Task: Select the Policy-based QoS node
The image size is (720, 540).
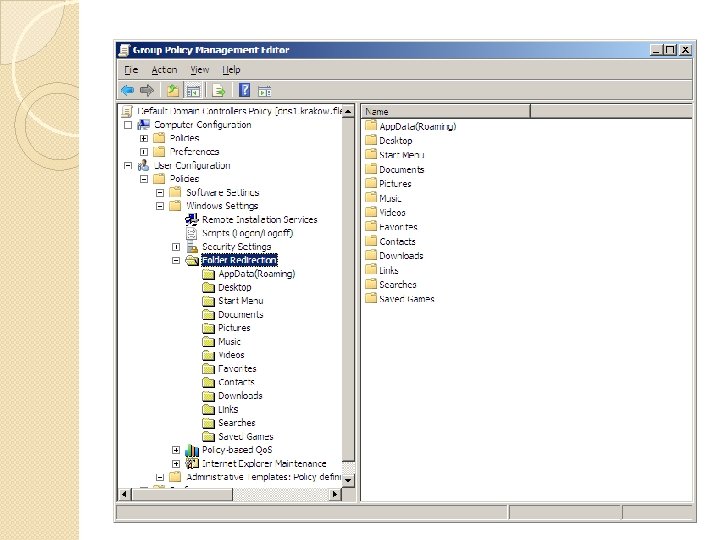Action: [237, 450]
